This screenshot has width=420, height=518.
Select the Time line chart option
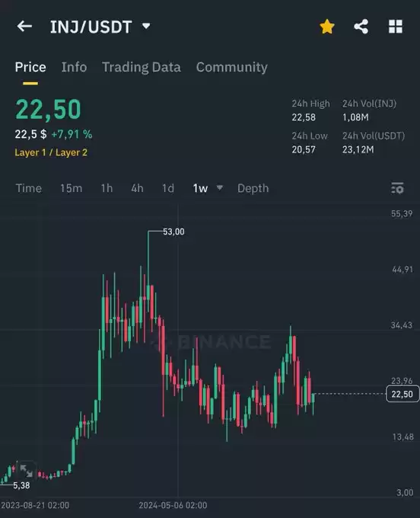(x=29, y=188)
